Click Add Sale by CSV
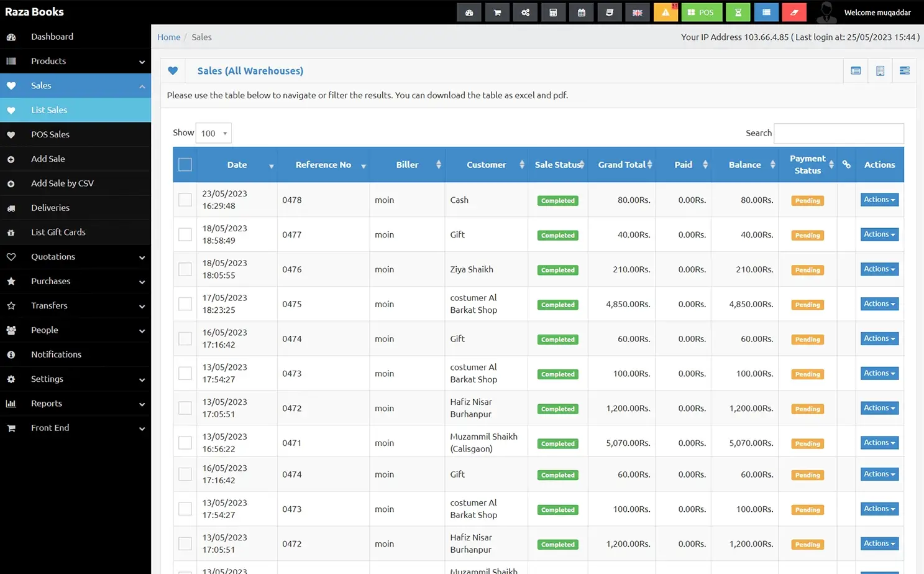 click(x=63, y=183)
